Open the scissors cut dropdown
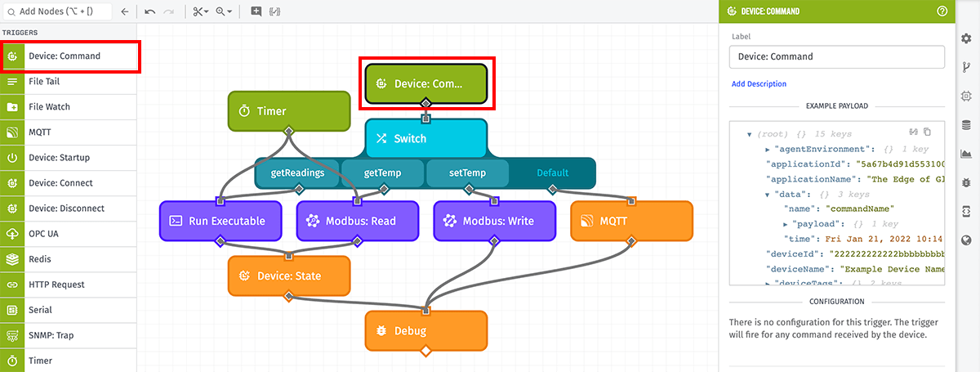 [201, 11]
